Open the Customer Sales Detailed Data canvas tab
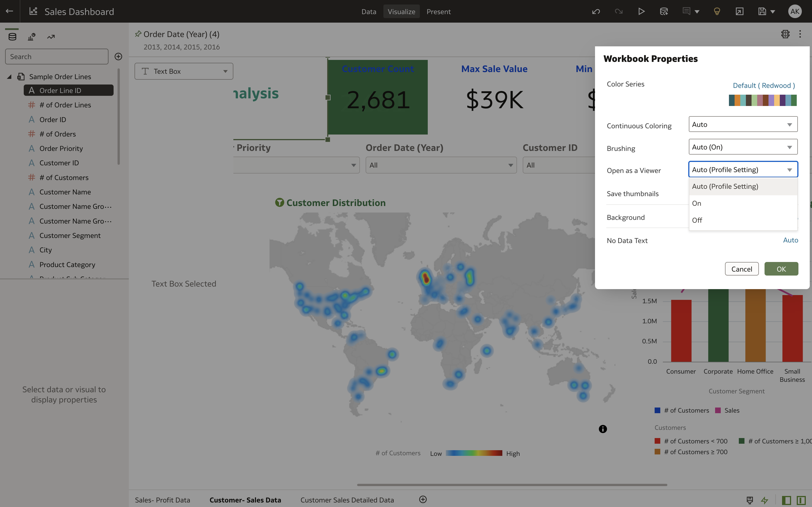The image size is (812, 507). point(347,500)
